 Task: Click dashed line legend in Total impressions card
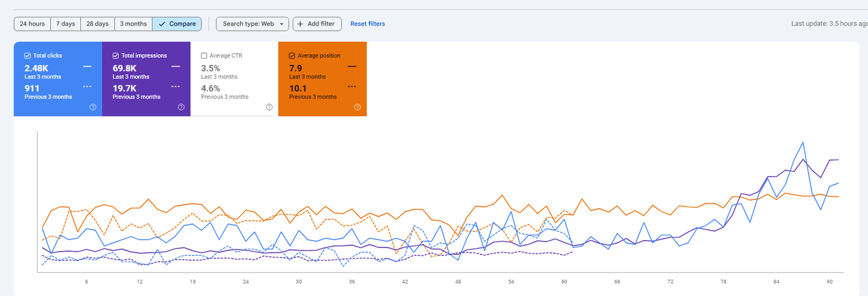(x=176, y=87)
